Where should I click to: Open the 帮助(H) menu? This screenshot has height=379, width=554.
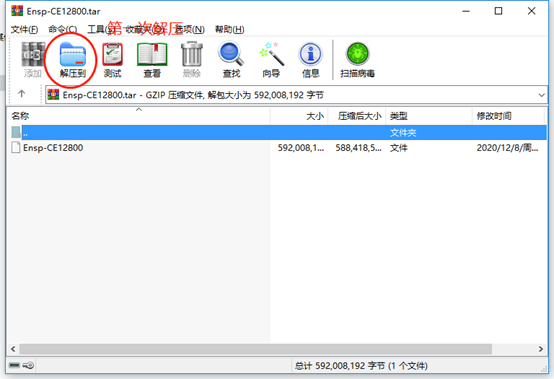[x=230, y=29]
